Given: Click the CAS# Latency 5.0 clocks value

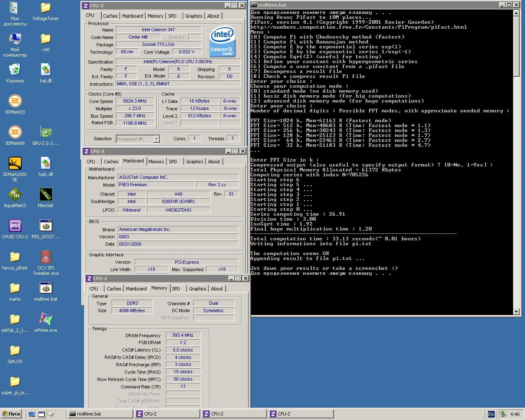Looking at the screenshot, I should 183,350.
